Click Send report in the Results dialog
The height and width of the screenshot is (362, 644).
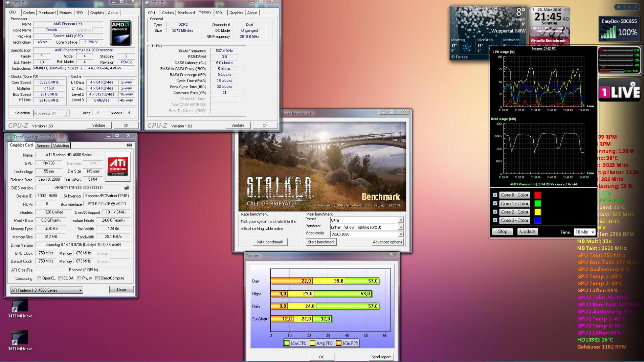(381, 357)
